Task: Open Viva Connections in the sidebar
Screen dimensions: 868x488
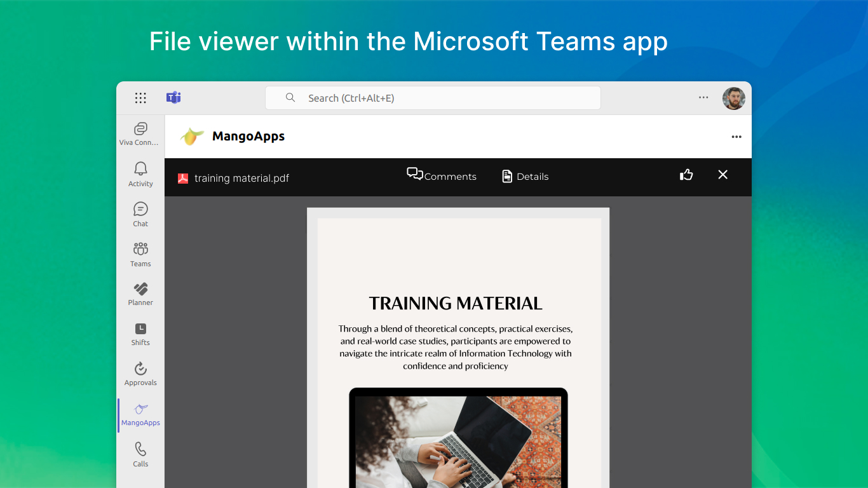Action: point(140,134)
